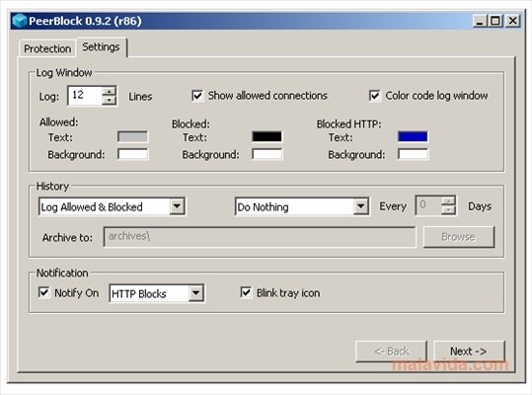Disable the Notify On checkbox
Image resolution: width=532 pixels, height=395 pixels.
click(43, 292)
